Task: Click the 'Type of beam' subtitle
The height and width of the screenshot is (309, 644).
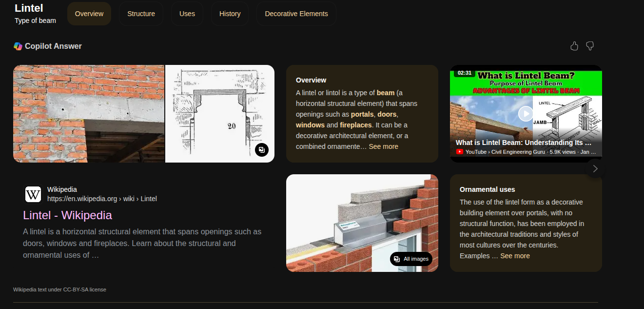Action: pos(35,21)
